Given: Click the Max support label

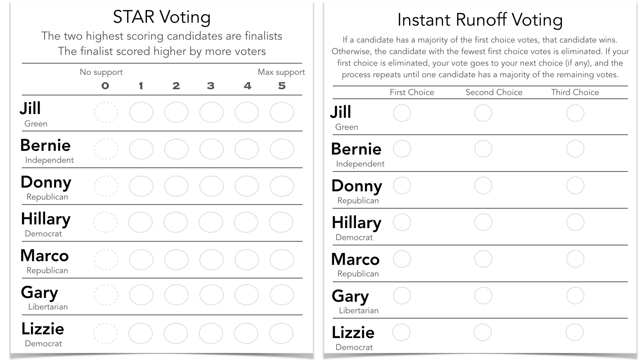Looking at the screenshot, I should 281,72.
